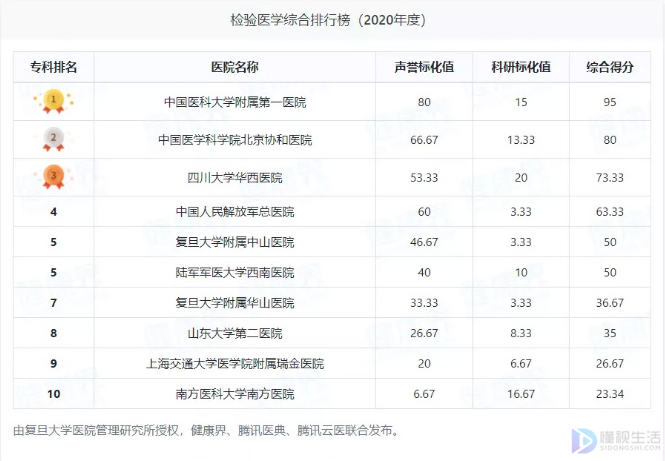The width and height of the screenshot is (665, 461).
Task: Click research value 3.33 in 中山医院 row
Action: [x=521, y=242]
